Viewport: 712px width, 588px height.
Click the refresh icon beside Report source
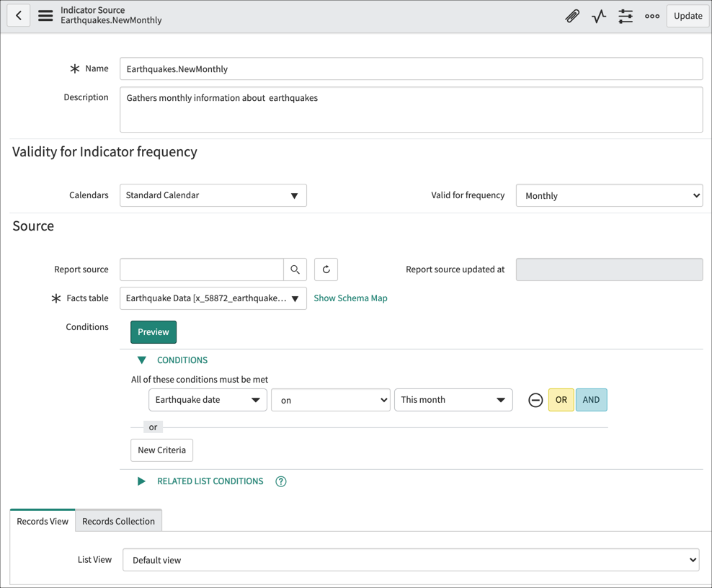(325, 269)
